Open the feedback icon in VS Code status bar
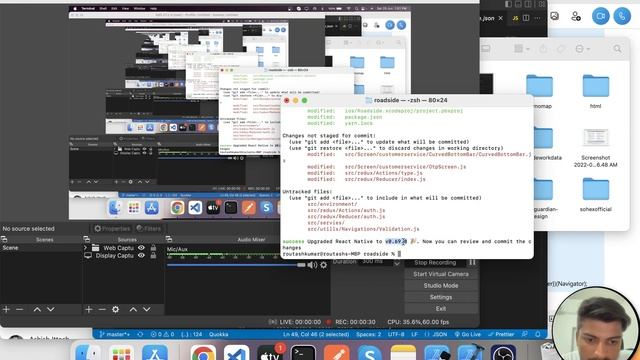This screenshot has width=640, height=360. coord(524,334)
